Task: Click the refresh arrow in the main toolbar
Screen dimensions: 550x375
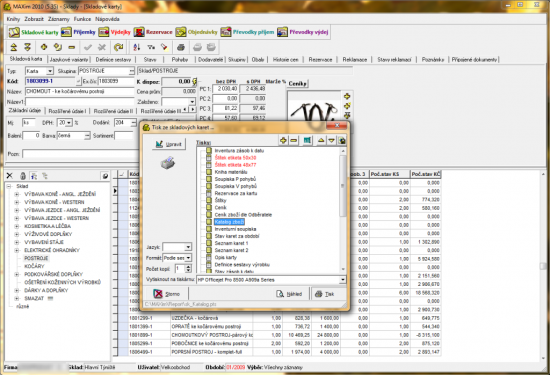Action: (119, 47)
